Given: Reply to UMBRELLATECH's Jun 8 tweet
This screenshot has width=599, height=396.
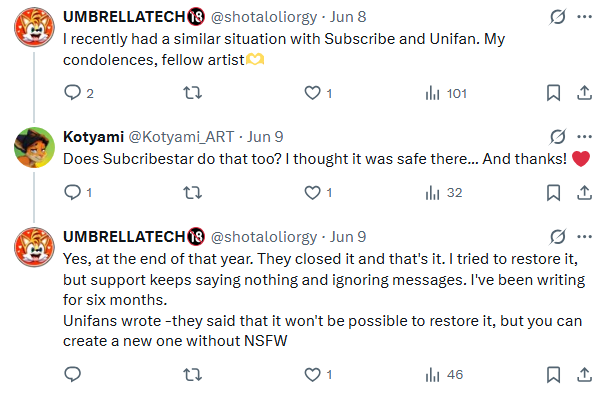Looking at the screenshot, I should pyautogui.click(x=78, y=93).
